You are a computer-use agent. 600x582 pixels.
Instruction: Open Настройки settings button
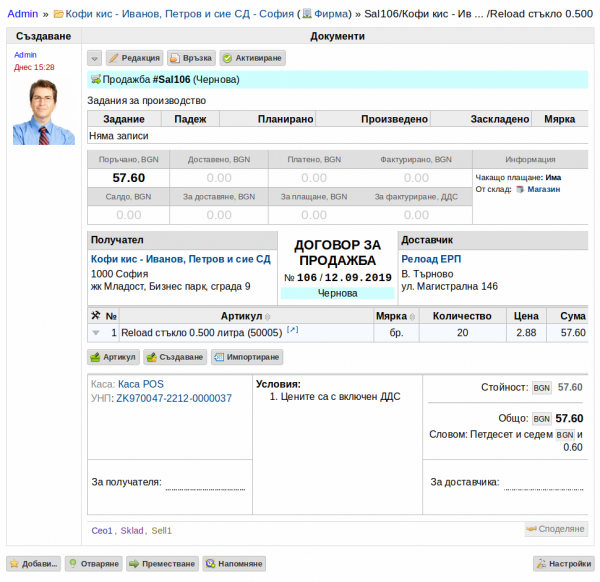[564, 564]
